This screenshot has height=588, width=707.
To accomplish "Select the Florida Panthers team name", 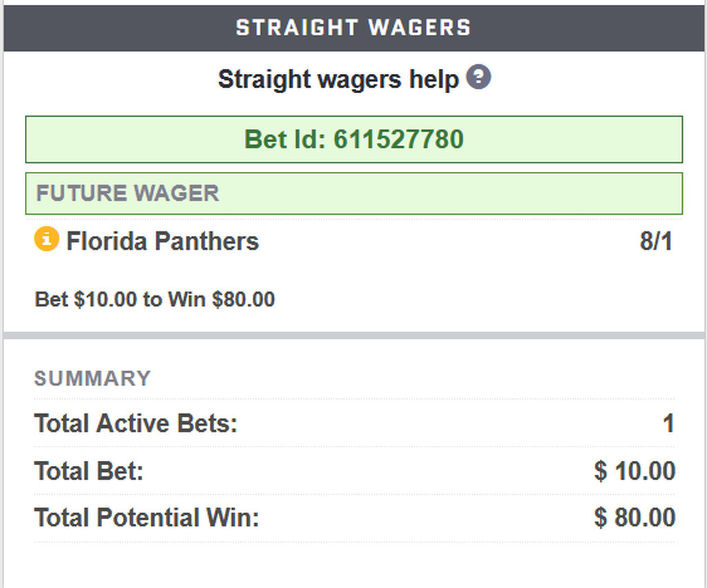I will point(162,242).
